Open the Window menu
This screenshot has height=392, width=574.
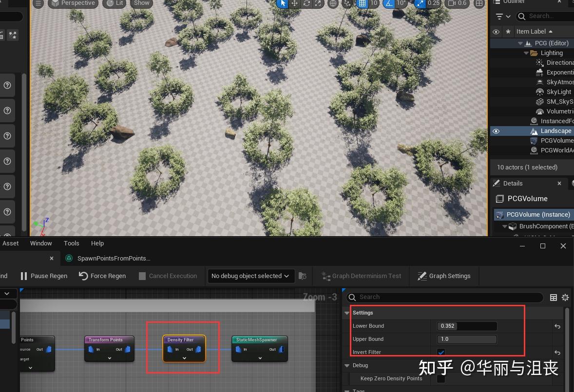pos(41,243)
